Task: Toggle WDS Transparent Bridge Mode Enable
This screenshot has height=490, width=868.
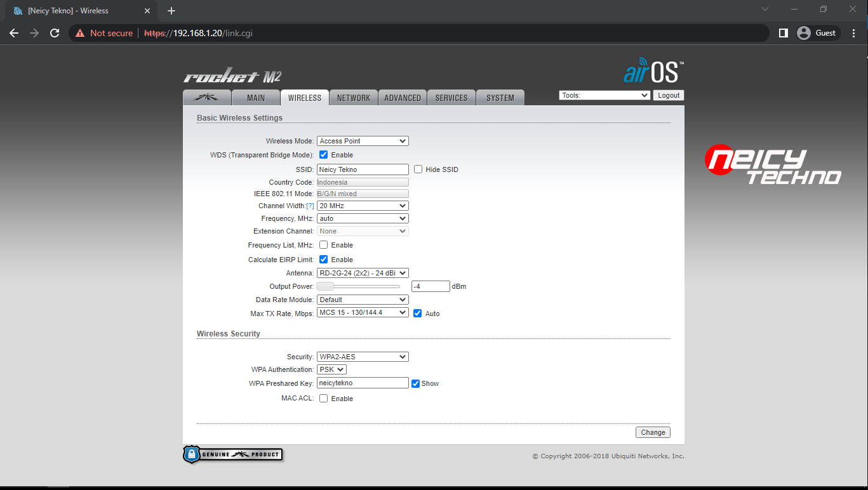Action: pos(324,155)
